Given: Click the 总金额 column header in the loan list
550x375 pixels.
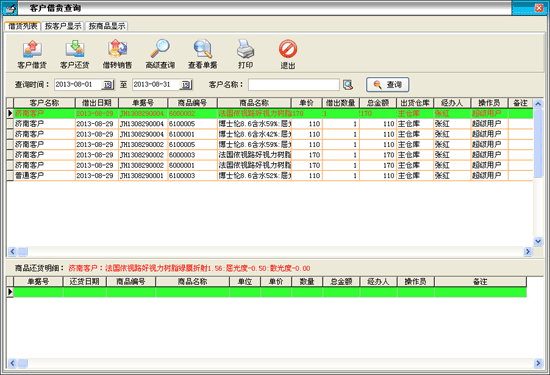Looking at the screenshot, I should [378, 103].
